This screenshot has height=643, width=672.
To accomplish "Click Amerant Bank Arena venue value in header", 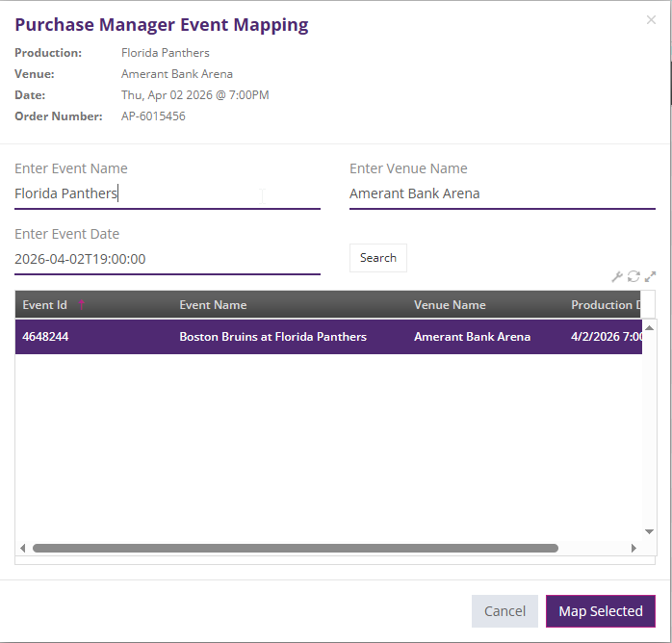I will [176, 74].
